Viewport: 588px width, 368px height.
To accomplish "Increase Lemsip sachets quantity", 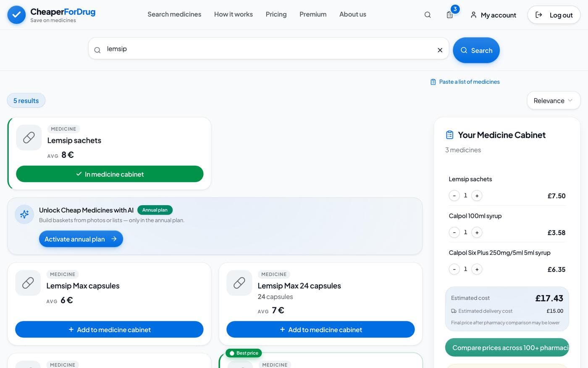I will (477, 196).
